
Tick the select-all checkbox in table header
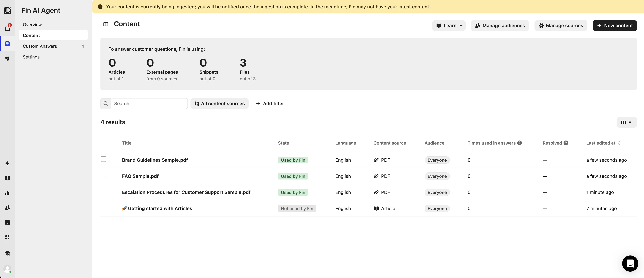103,143
